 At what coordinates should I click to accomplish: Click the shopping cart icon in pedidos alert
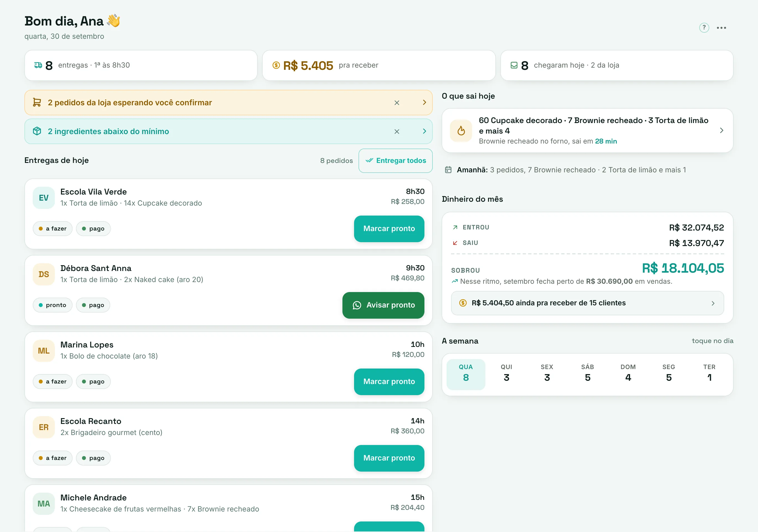coord(37,102)
